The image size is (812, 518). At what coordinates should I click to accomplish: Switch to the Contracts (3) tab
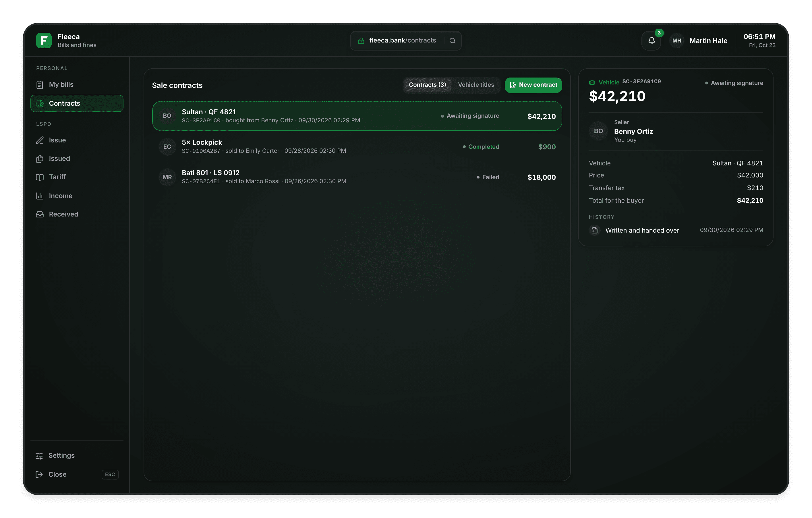point(427,85)
